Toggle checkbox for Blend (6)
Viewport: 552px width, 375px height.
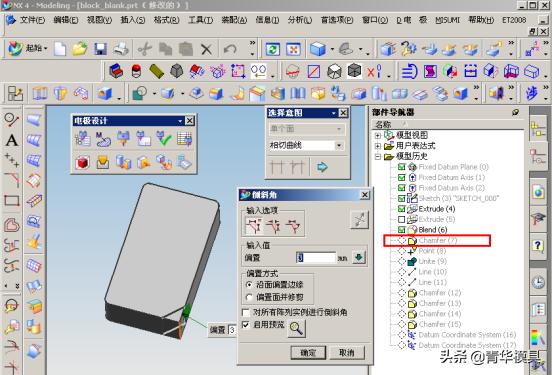point(401,230)
